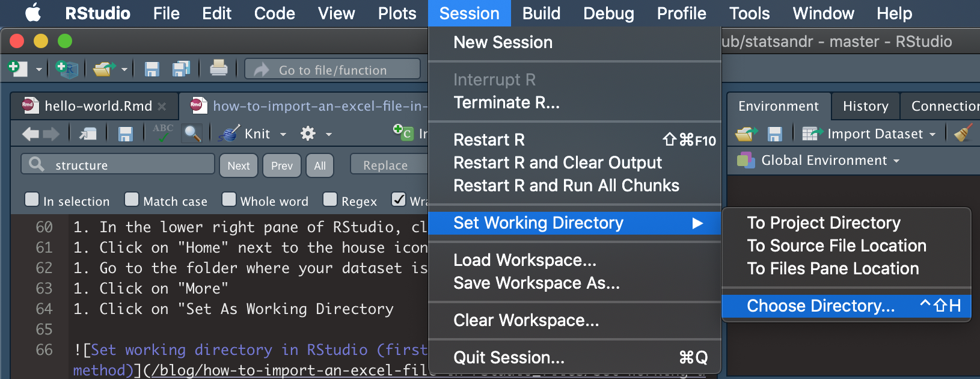Check the In selection option
Viewport: 980px width, 379px height.
pos(31,200)
